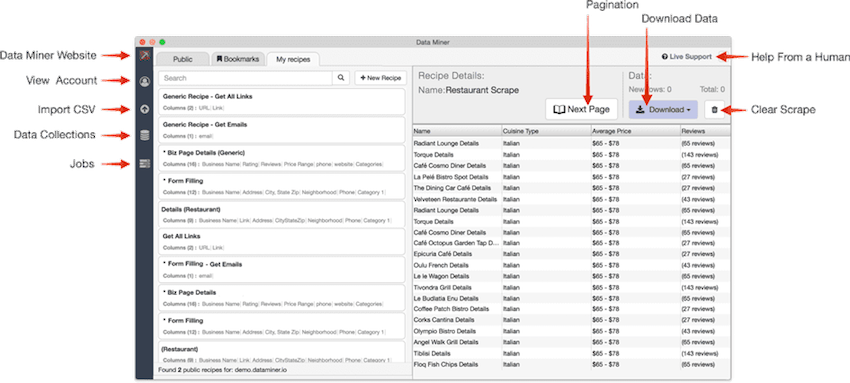Select Coffee Patch Bistro Details row

click(571, 309)
